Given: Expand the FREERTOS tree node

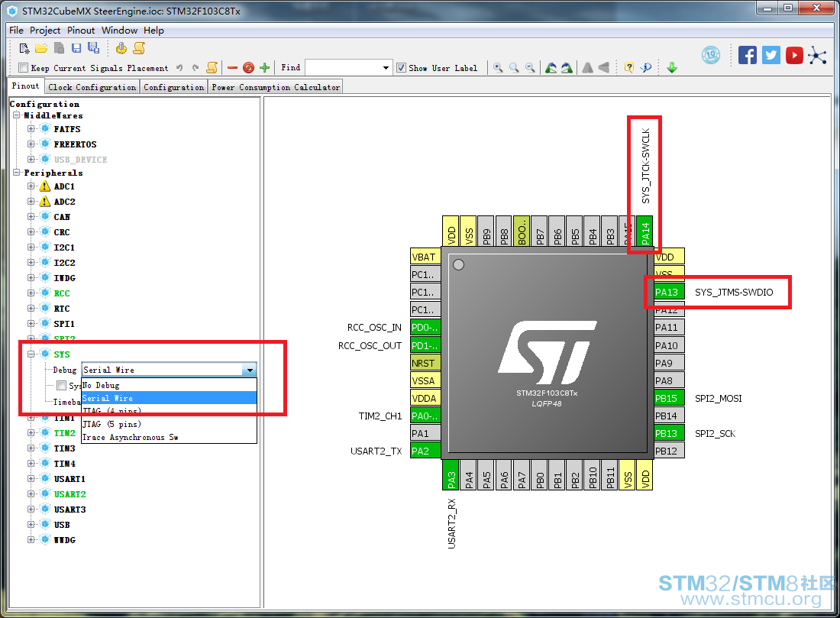Looking at the screenshot, I should tap(31, 144).
